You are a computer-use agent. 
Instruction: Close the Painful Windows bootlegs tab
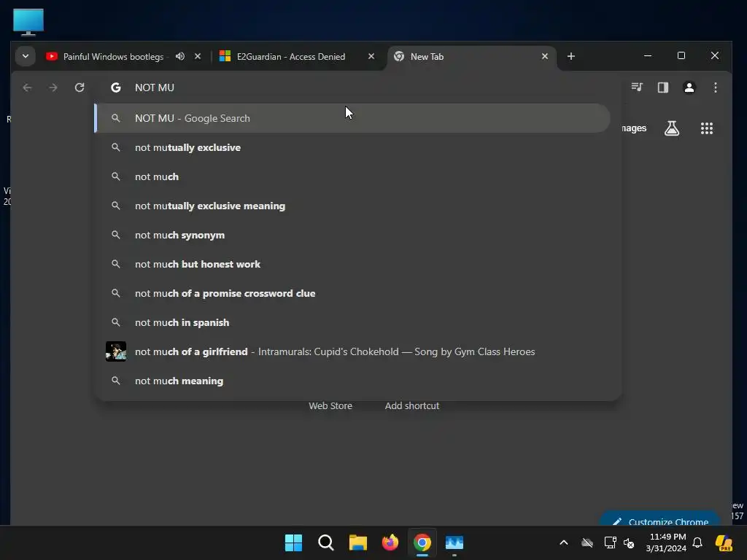(x=198, y=56)
